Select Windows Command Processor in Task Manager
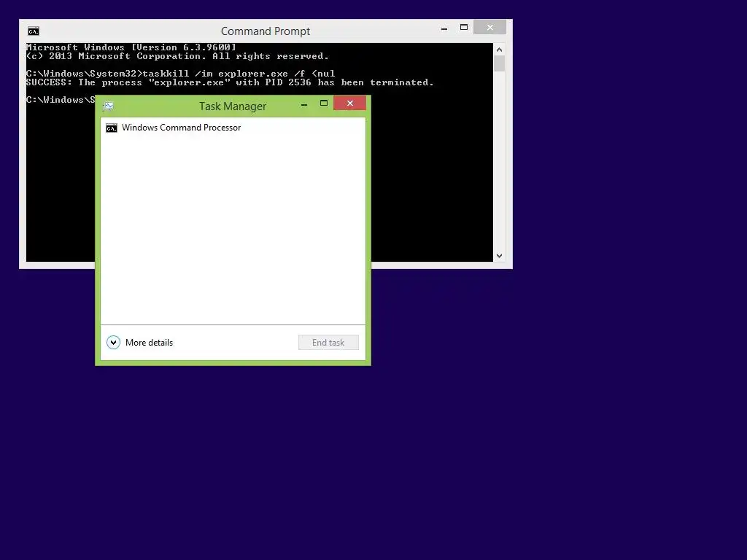Screen dimensions: 747x560 pyautogui.click(x=233, y=128)
